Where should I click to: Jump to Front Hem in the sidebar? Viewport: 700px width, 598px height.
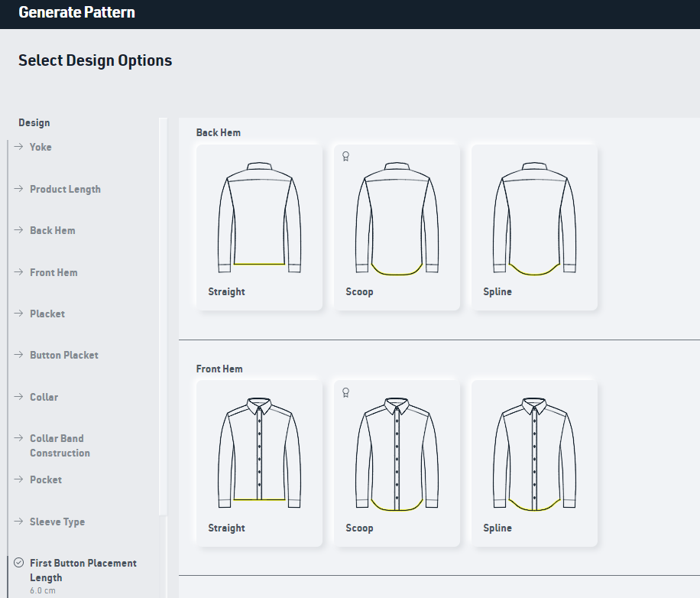[x=53, y=272]
